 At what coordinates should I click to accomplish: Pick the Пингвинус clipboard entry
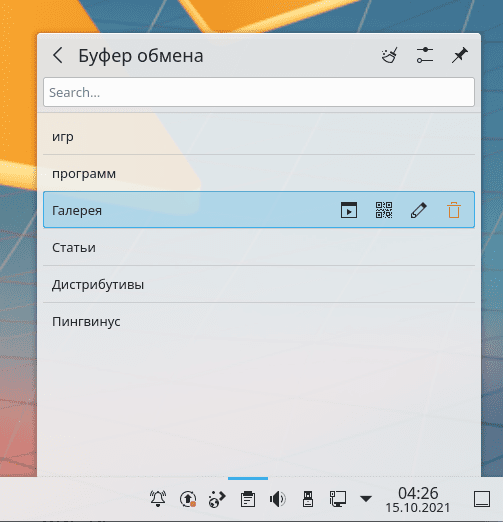259,321
